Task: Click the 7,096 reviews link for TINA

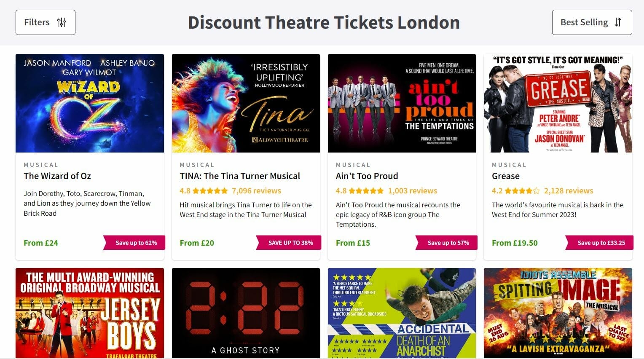Action: pos(256,190)
